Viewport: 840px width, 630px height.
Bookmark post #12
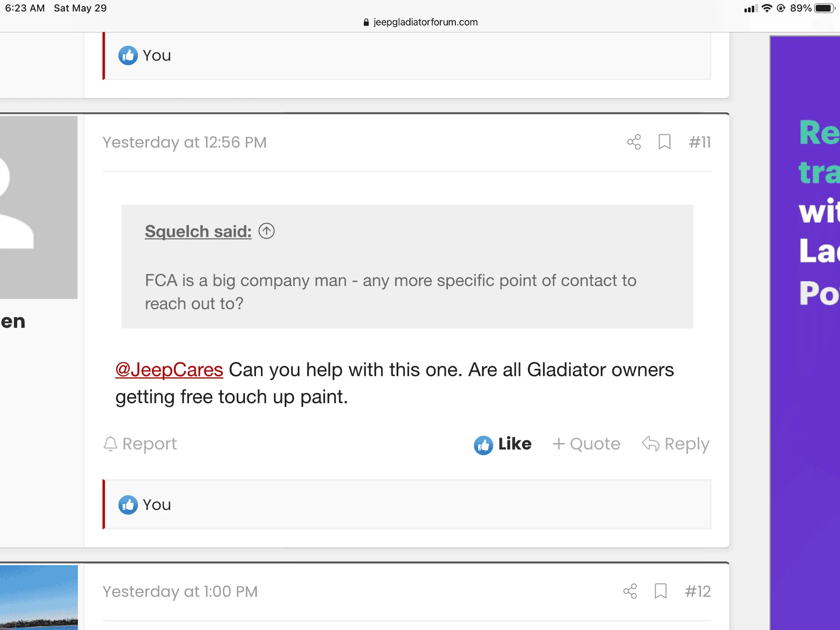[661, 591]
